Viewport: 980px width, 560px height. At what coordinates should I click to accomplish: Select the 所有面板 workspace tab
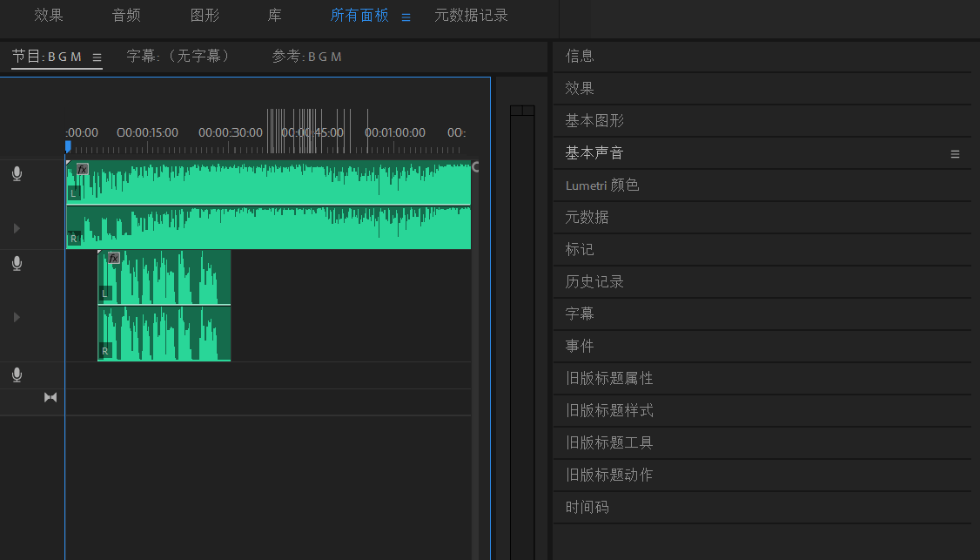359,16
